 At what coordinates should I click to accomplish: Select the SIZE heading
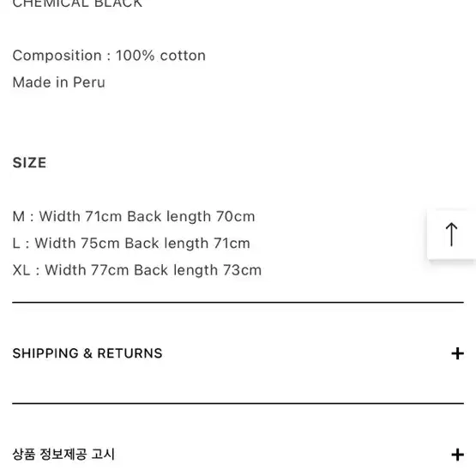[x=29, y=163]
